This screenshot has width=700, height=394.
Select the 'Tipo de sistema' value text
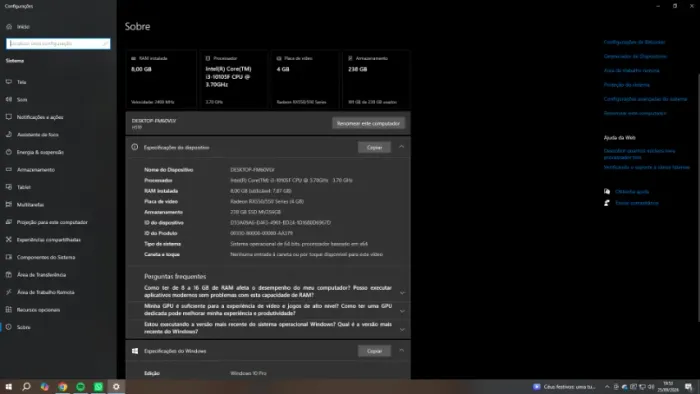pyautogui.click(x=299, y=244)
